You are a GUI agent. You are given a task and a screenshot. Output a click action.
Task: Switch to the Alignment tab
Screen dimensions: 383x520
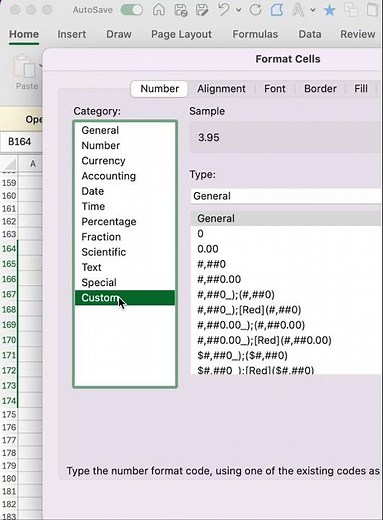click(221, 89)
